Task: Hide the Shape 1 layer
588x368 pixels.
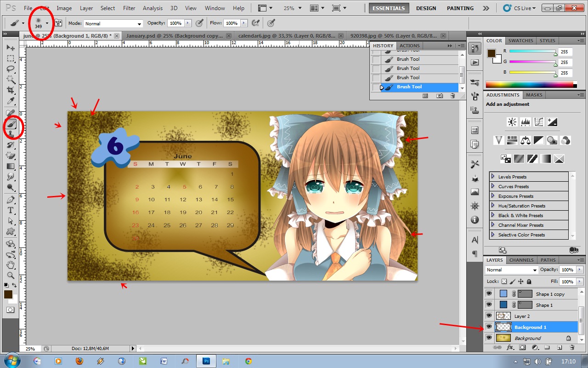Action: point(489,305)
